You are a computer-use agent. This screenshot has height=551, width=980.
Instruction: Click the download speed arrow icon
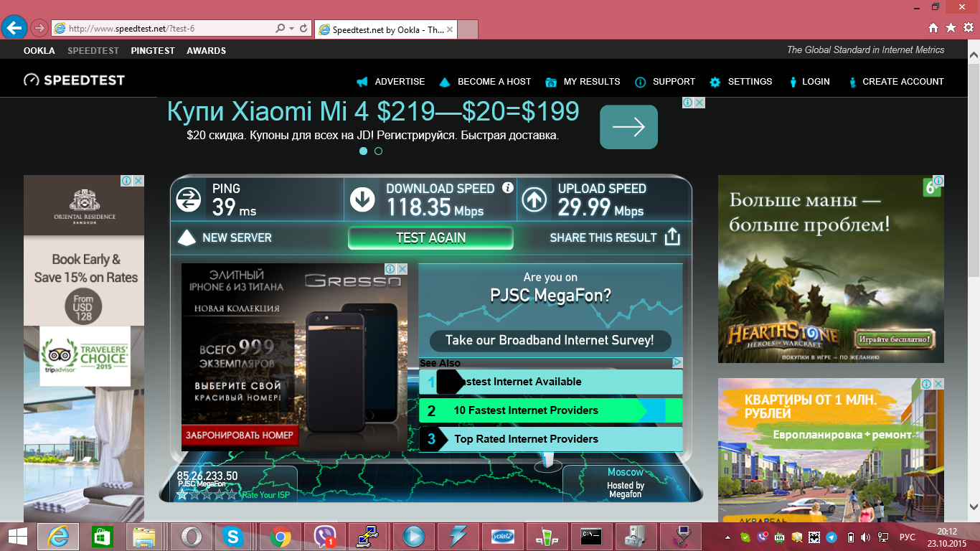click(x=363, y=199)
